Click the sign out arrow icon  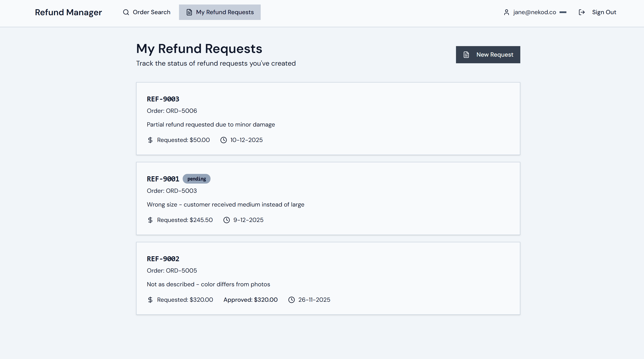point(582,12)
